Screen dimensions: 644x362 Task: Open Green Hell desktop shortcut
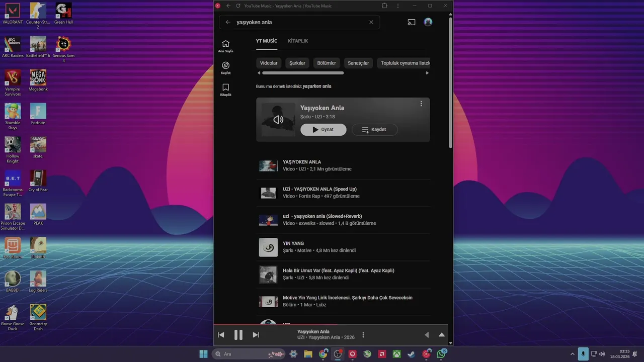(x=63, y=14)
